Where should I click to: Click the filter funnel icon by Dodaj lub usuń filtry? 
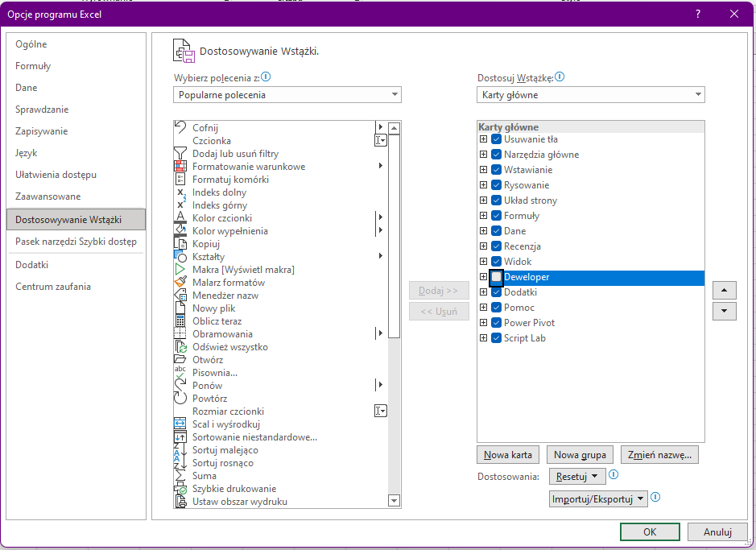(180, 153)
